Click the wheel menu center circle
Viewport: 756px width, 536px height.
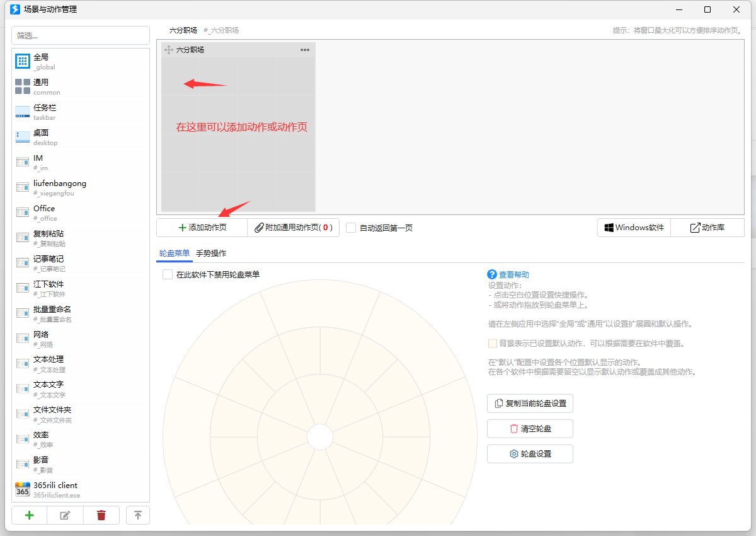320,438
